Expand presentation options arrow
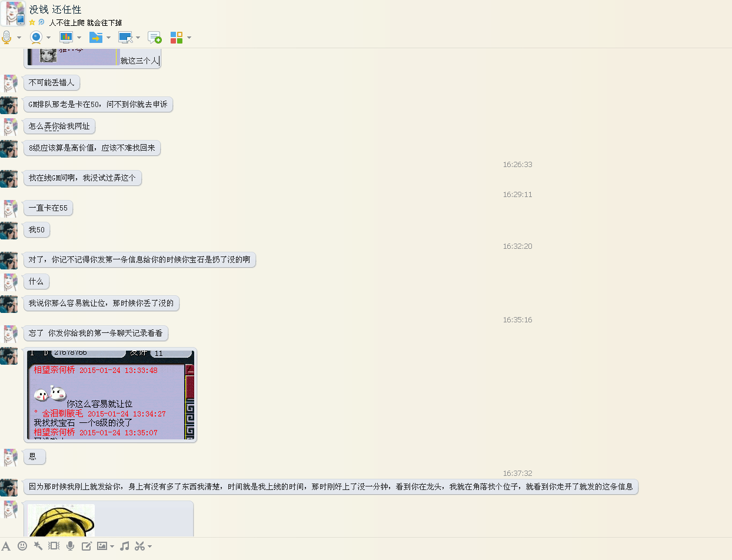This screenshot has width=732, height=560. tap(79, 38)
